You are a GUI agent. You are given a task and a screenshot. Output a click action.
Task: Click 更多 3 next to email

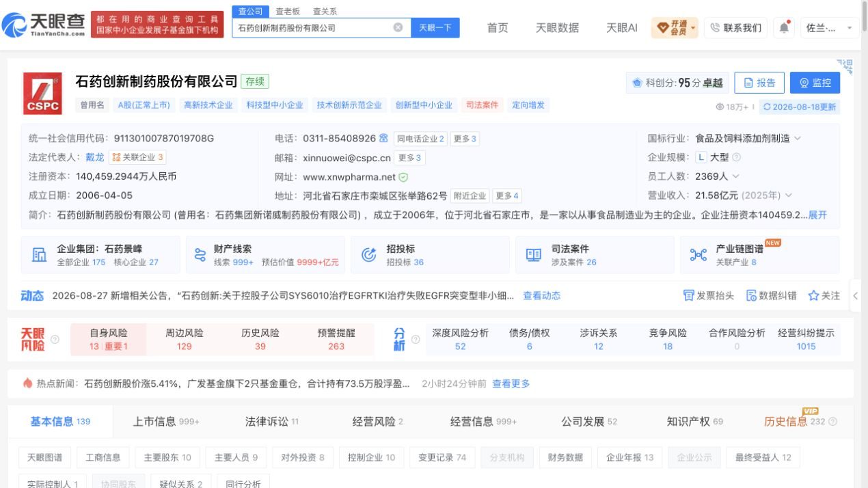click(410, 158)
